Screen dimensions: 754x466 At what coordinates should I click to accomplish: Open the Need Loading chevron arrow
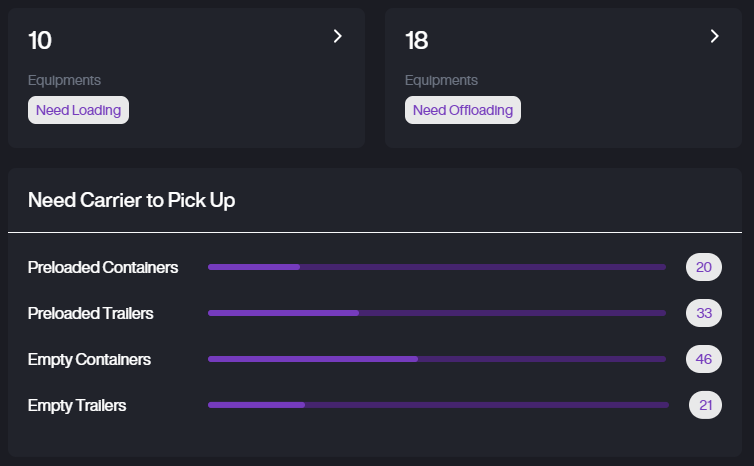[x=338, y=36]
